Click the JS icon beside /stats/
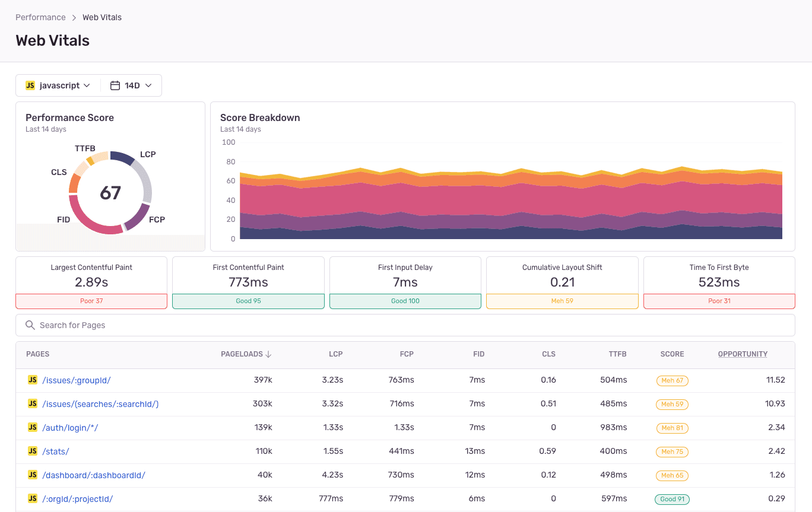 pyautogui.click(x=33, y=451)
